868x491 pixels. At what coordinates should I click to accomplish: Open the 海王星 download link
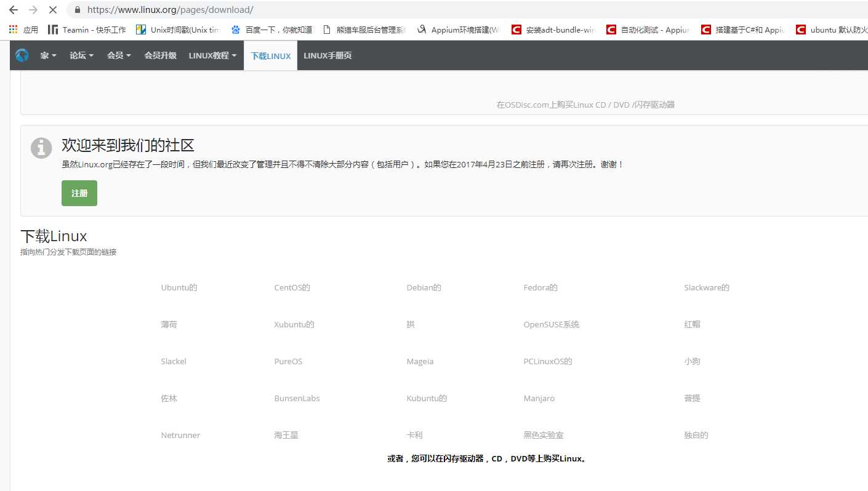286,435
